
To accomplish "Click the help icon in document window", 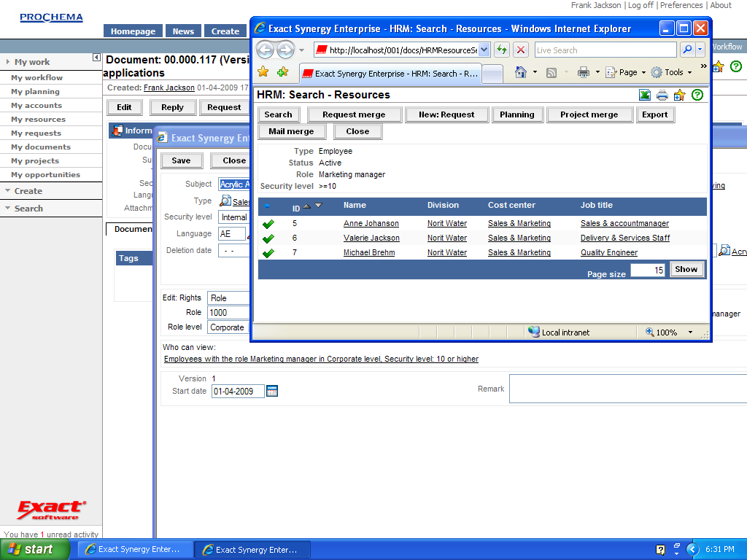I will pos(735,66).
